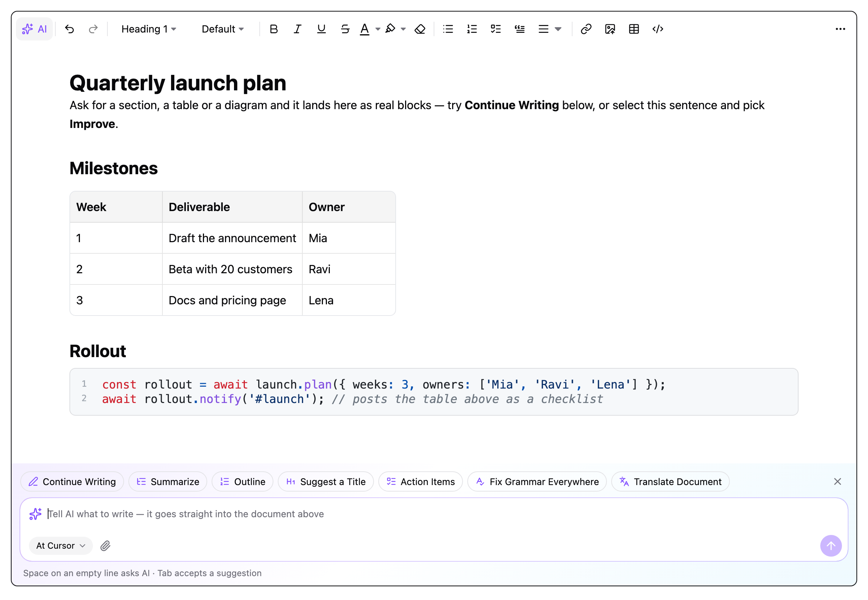Insert a numbered list
This screenshot has width=868, height=600.
pos(472,29)
